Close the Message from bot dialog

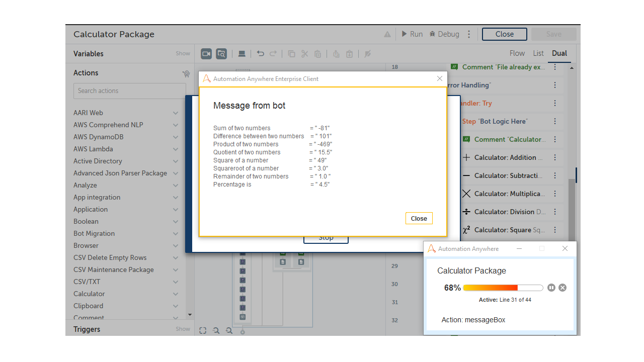[x=419, y=218]
